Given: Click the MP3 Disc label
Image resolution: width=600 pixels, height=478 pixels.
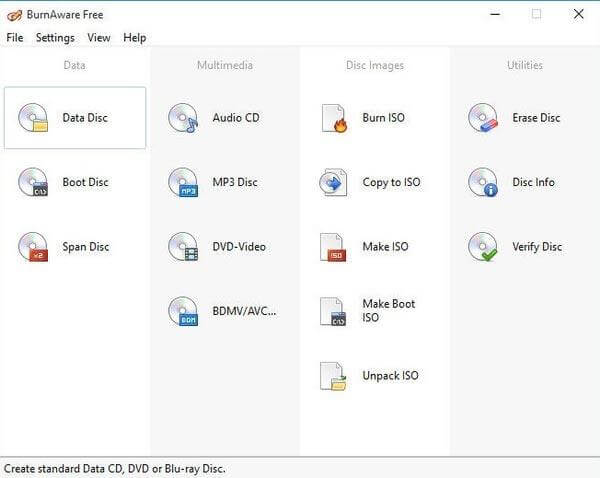Looking at the screenshot, I should pos(235,182).
